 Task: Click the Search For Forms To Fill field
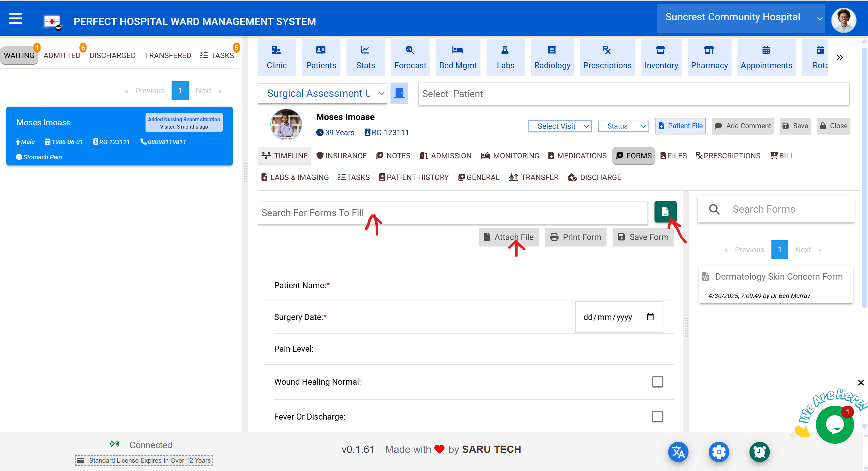tap(452, 213)
